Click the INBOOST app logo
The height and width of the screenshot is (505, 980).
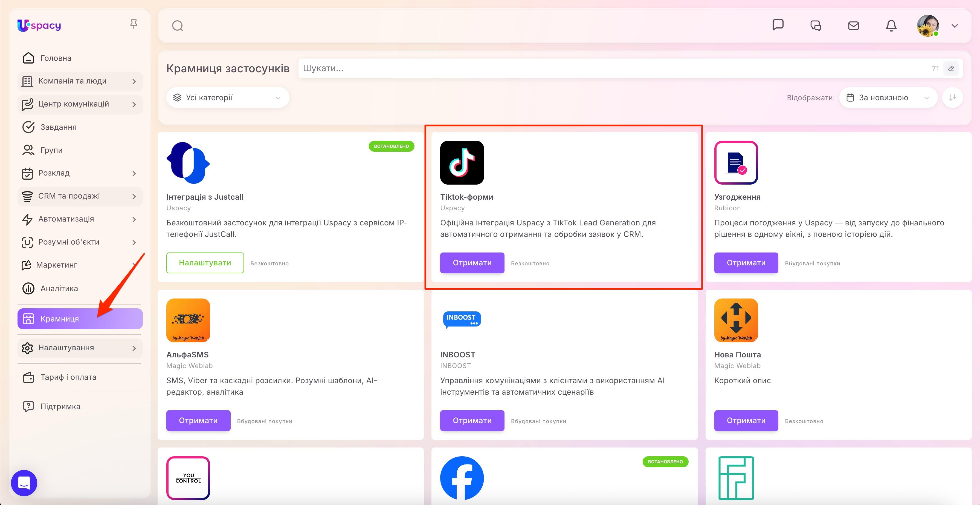462,320
